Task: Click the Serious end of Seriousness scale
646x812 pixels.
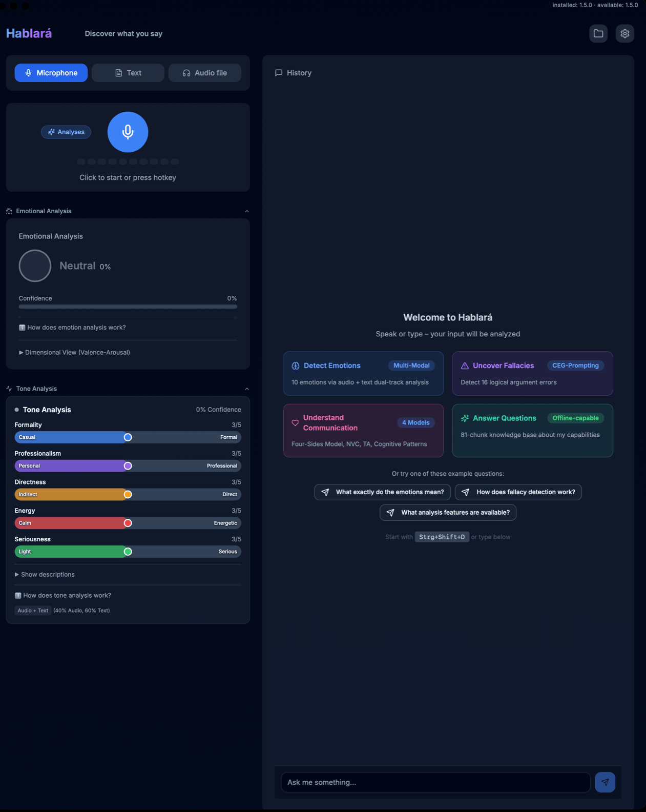Action: pos(227,552)
